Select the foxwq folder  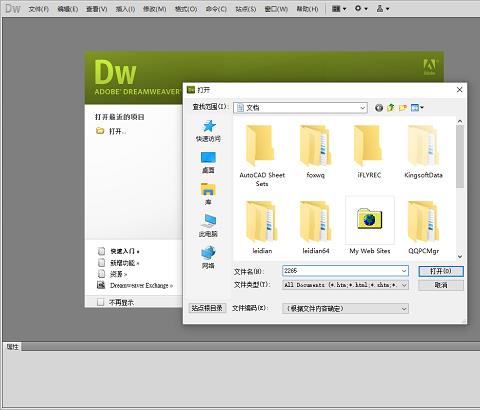(x=315, y=152)
